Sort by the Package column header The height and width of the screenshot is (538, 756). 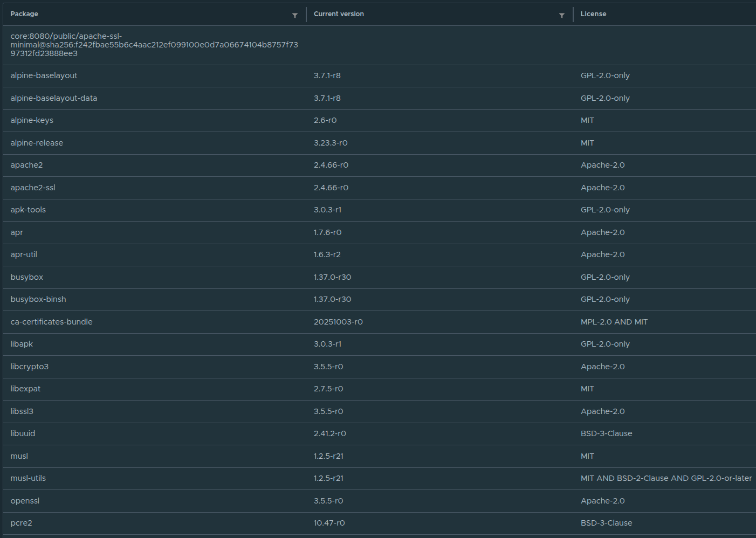click(x=24, y=14)
